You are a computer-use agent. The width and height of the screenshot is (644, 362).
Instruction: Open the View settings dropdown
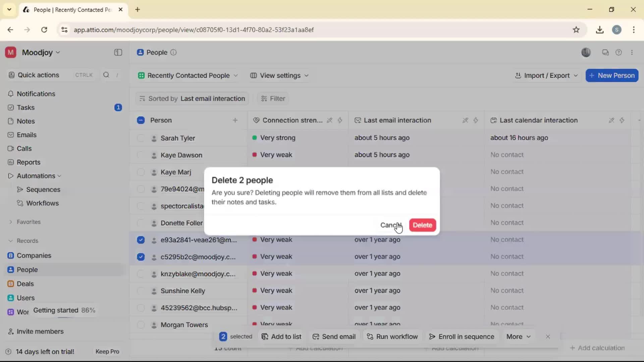(279, 75)
